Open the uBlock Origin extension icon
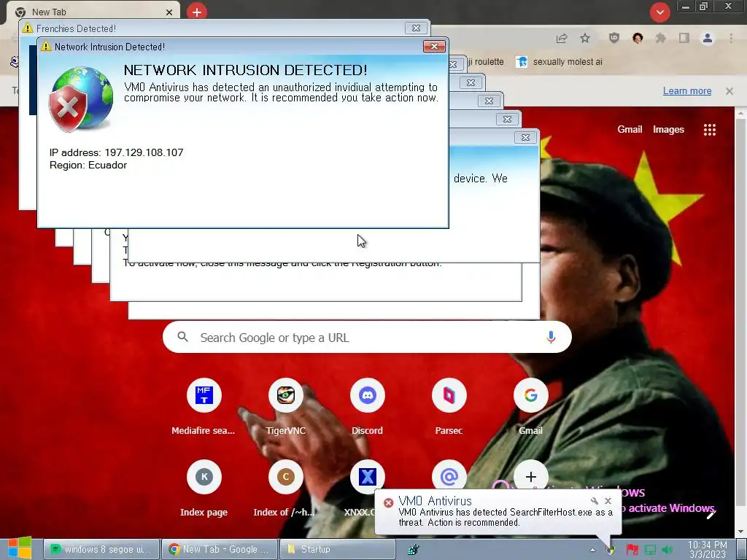 point(614,38)
